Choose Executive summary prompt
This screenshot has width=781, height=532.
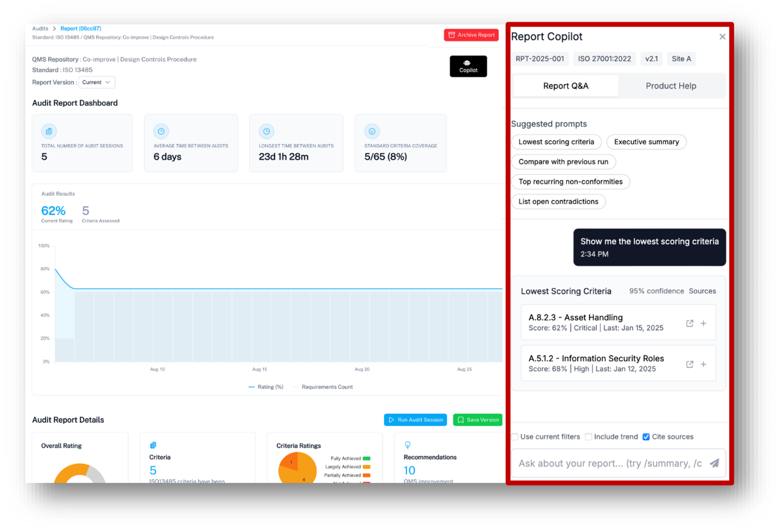pyautogui.click(x=646, y=142)
